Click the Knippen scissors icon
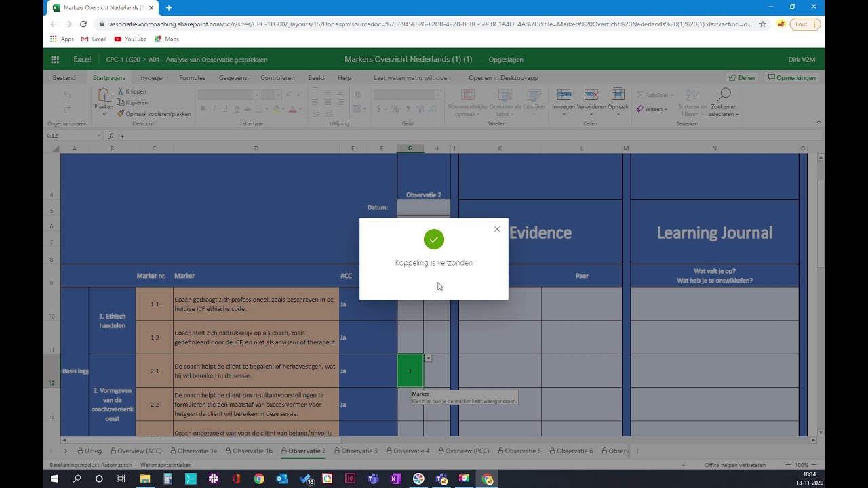Screen dimensions: 868x488 (x=121, y=91)
